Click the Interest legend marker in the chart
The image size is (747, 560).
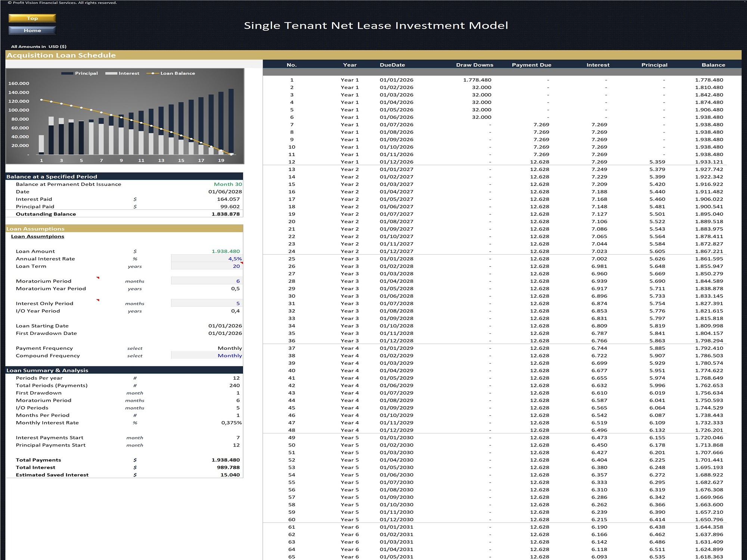pos(112,73)
